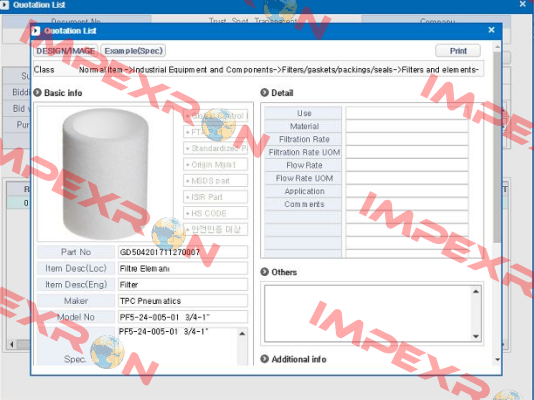Click the Additional info section arrow icon
This screenshot has width=534, height=400.
pyautogui.click(x=264, y=359)
